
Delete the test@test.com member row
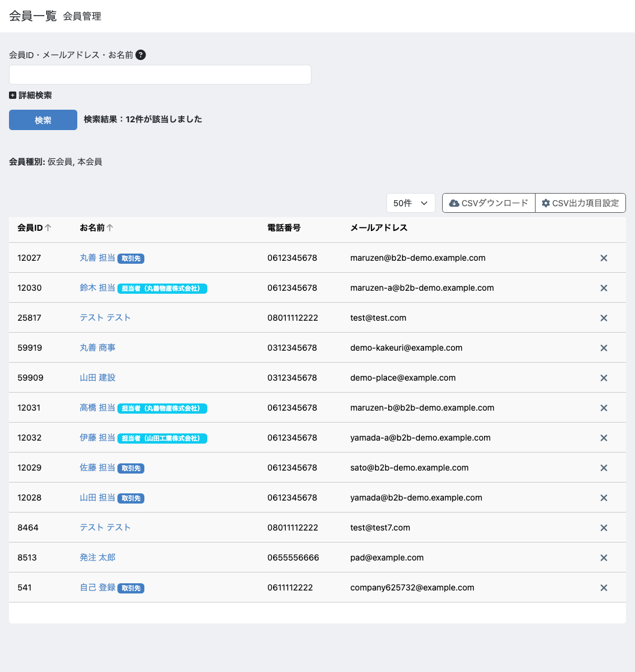coord(604,318)
